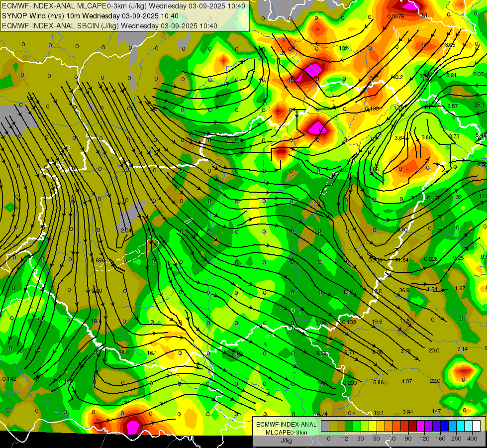Click the map value 132
The height and width of the screenshot is (448, 487).
click(x=344, y=48)
